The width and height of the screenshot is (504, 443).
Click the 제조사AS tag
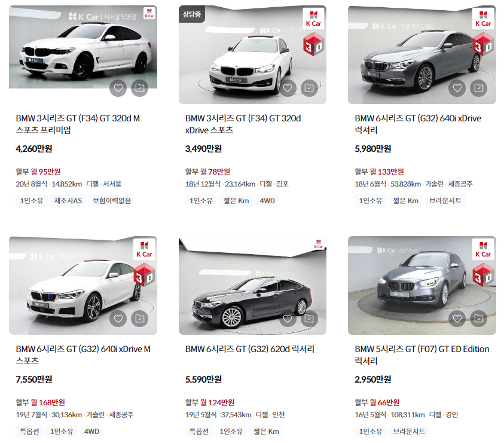pyautogui.click(x=68, y=201)
